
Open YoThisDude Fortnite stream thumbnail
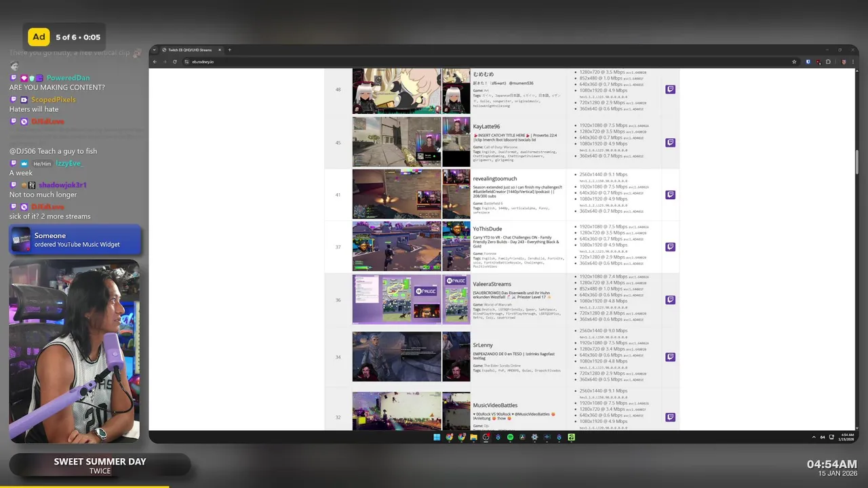pyautogui.click(x=397, y=246)
